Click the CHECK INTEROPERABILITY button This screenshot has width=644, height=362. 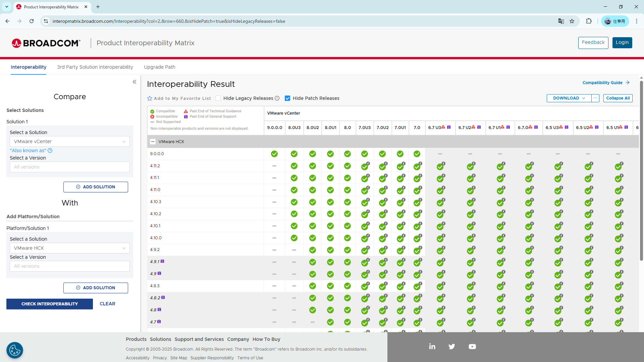(50, 304)
